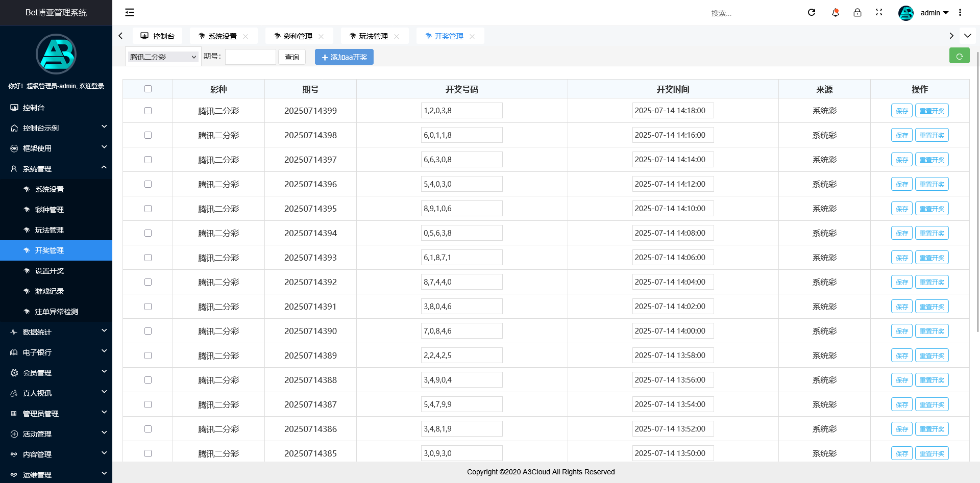This screenshot has width=980, height=483.
Task: Click 保存 for 期号 20250714399
Action: 902,111
